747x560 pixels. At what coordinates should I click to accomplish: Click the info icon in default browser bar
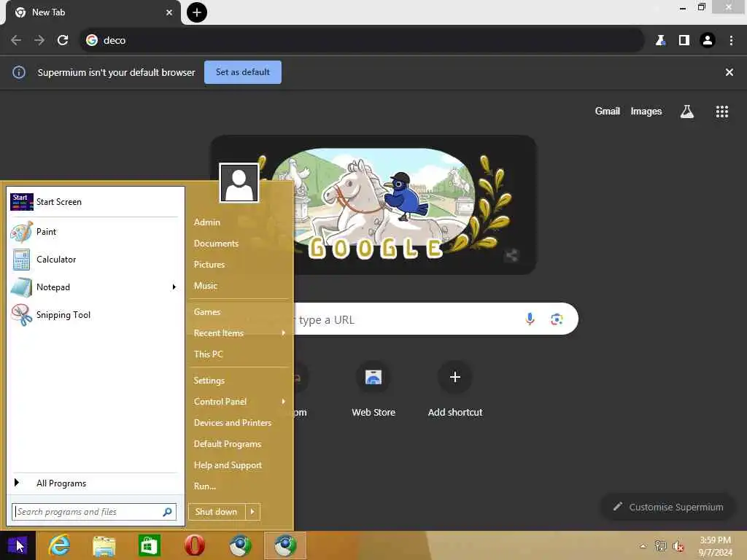[18, 72]
